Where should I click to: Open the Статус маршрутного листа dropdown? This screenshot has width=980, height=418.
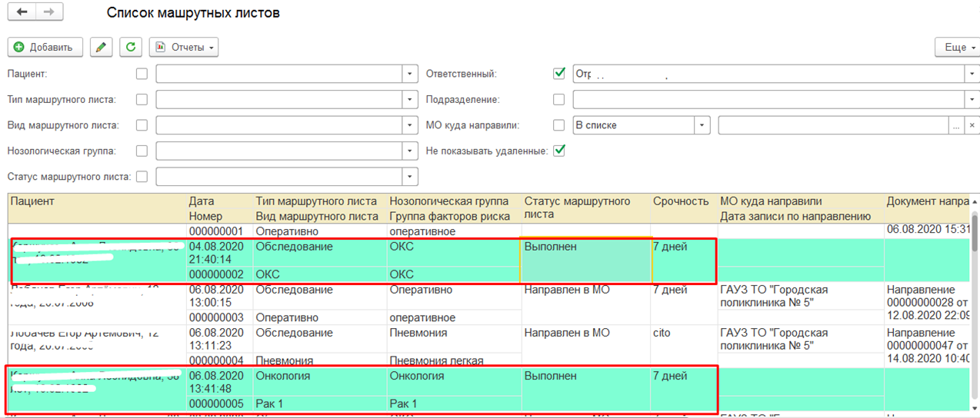click(410, 177)
